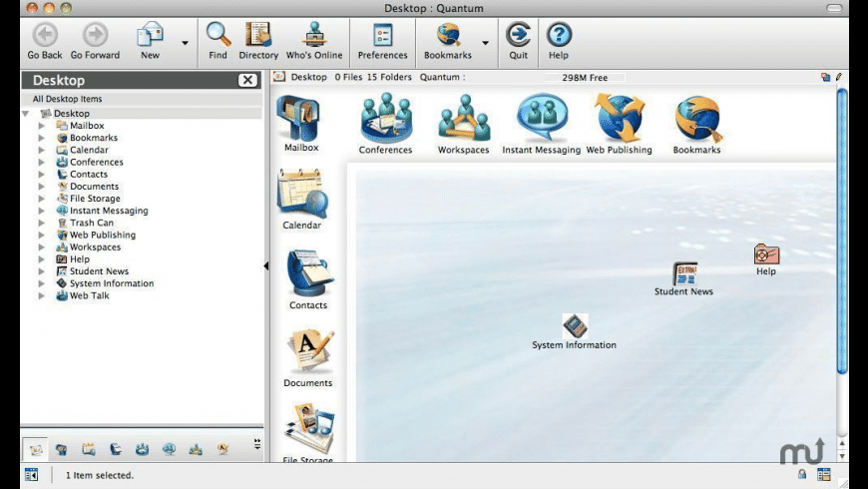Viewport: 868px width, 489px height.
Task: Collapse the sidebar using the splitter arrow
Action: 265,265
